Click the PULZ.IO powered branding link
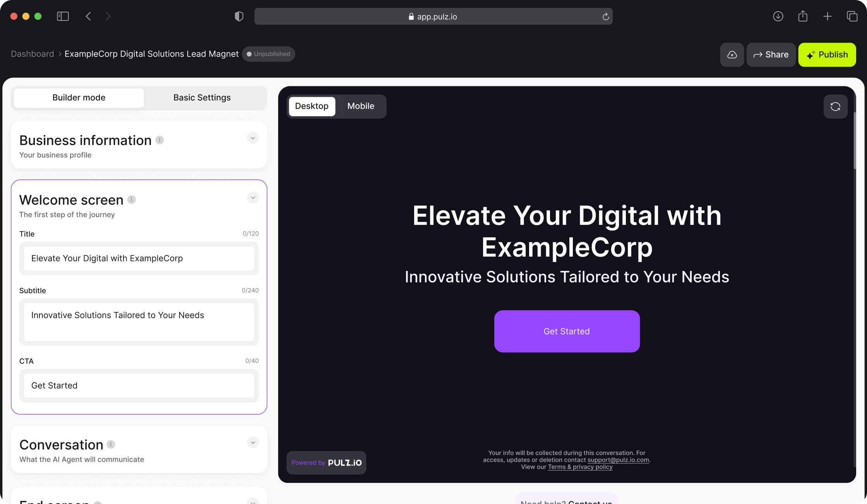Viewport: 867px width, 504px height. pos(327,462)
